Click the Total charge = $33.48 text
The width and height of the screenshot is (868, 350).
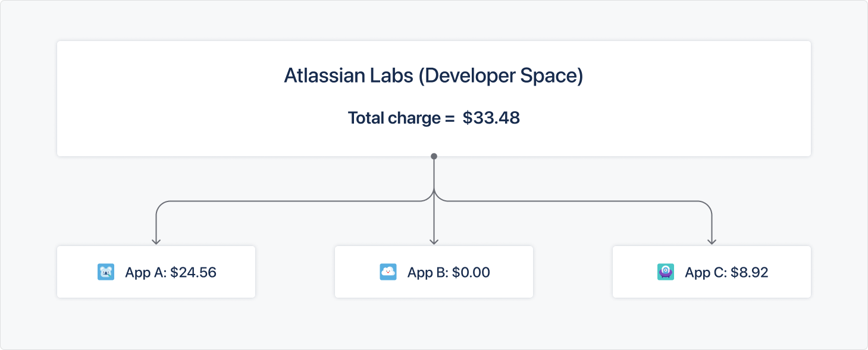point(434,118)
